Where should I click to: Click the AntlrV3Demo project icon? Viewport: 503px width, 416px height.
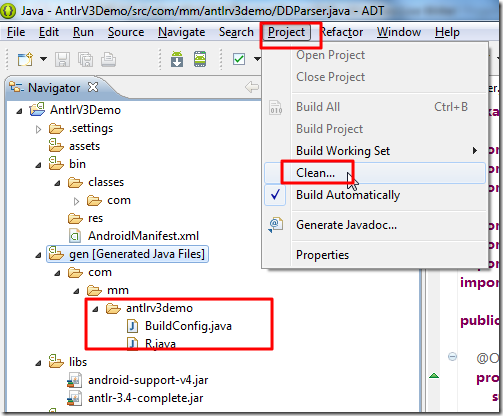[x=37, y=109]
